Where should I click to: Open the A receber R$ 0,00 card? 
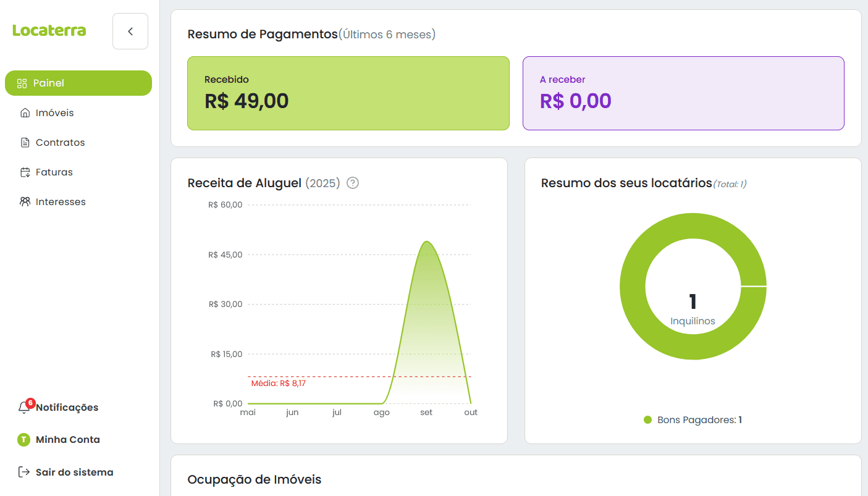(683, 93)
